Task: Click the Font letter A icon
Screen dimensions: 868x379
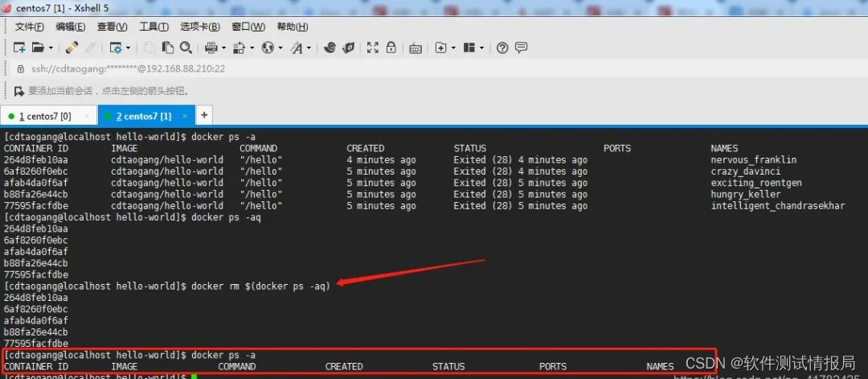Action: coord(297,48)
